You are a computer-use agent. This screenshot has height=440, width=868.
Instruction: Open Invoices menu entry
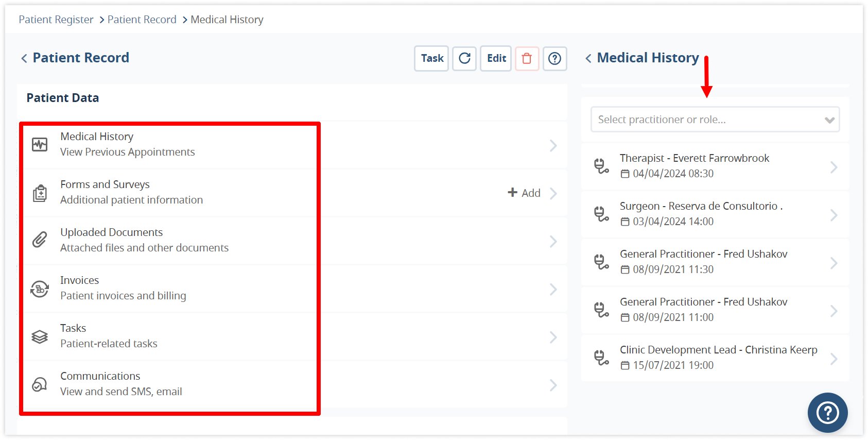292,289
